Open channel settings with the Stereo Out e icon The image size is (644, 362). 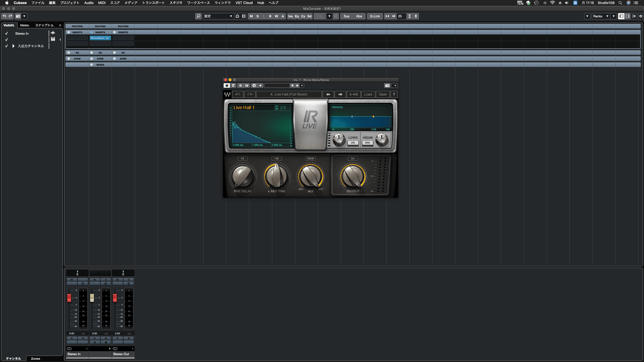pyautogui.click(x=129, y=282)
